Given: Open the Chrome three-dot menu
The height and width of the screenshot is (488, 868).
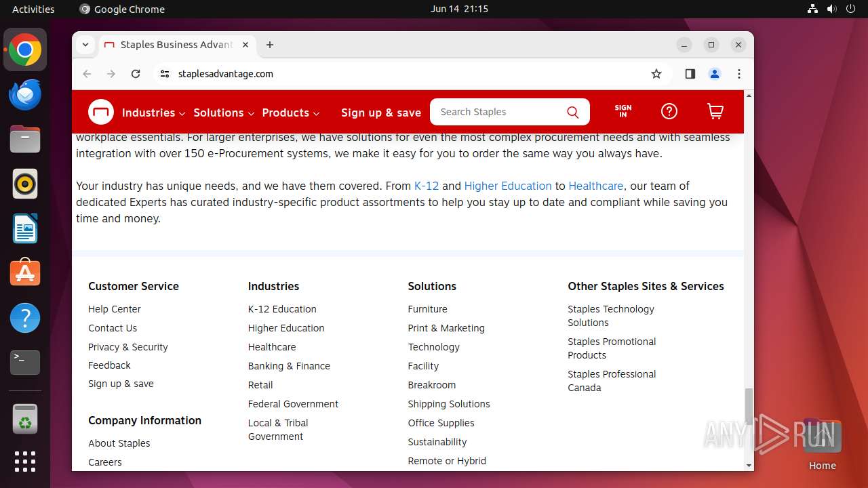Looking at the screenshot, I should pos(739,74).
